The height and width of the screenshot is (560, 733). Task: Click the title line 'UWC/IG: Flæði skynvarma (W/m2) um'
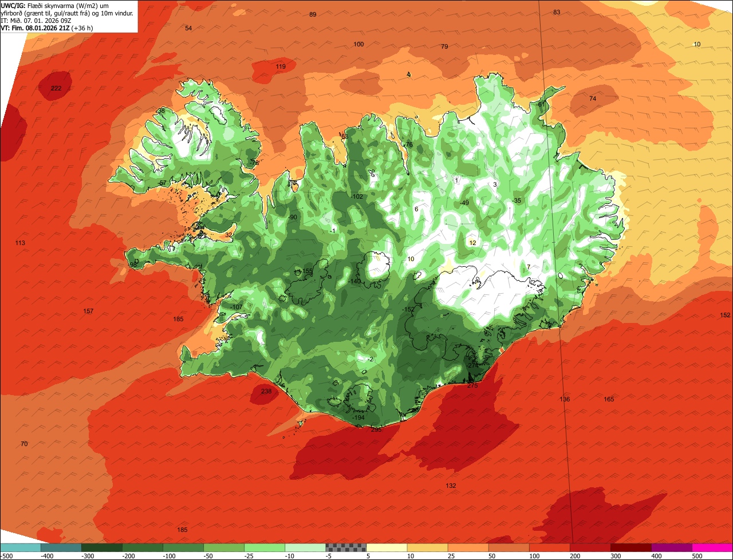click(55, 6)
